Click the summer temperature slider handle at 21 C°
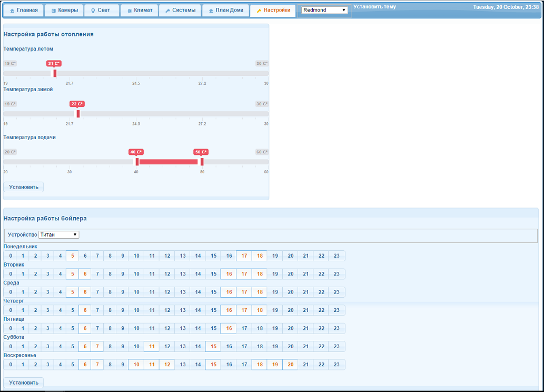 point(55,73)
